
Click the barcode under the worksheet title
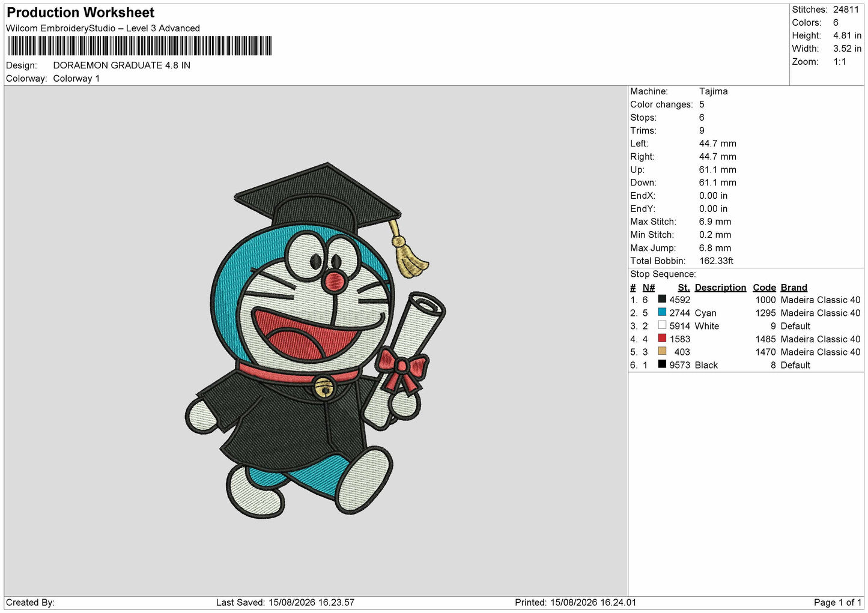tap(140, 46)
